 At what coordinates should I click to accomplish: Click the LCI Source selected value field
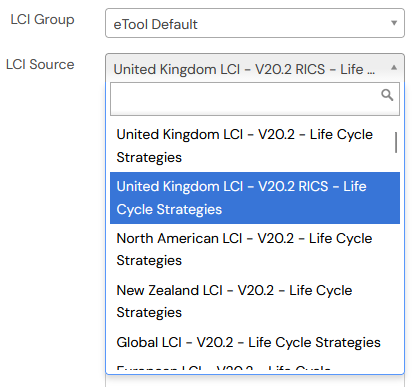click(255, 68)
